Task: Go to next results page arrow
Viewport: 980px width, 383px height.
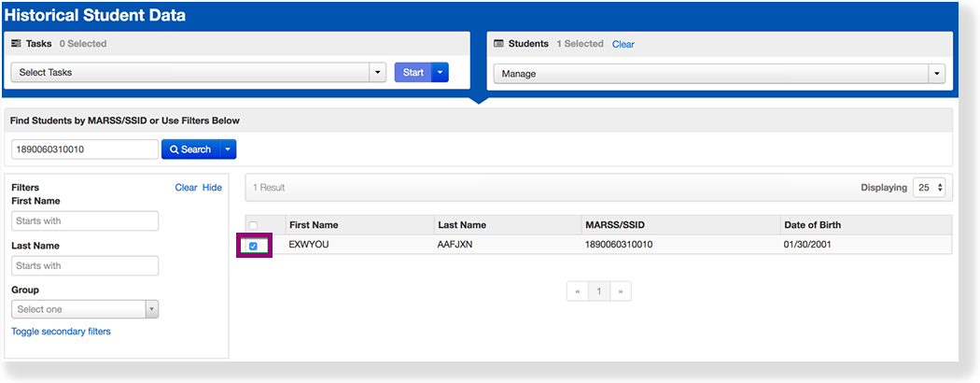Action: [x=620, y=291]
